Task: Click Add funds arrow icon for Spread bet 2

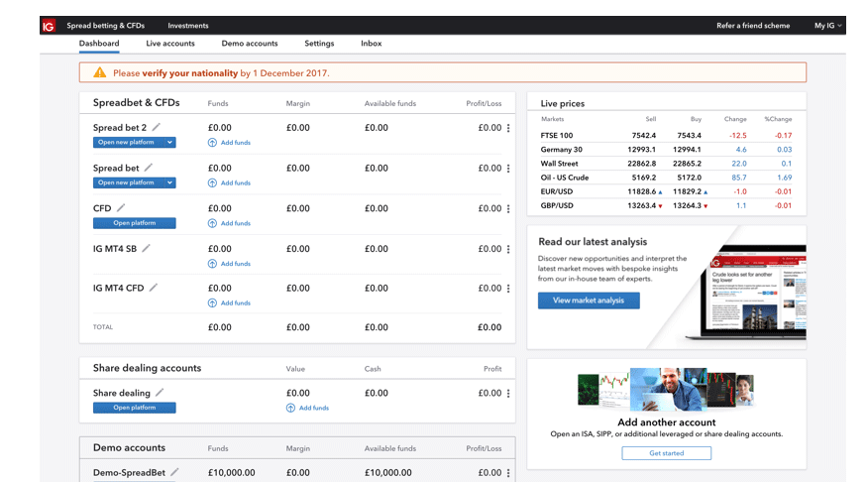Action: click(x=212, y=143)
